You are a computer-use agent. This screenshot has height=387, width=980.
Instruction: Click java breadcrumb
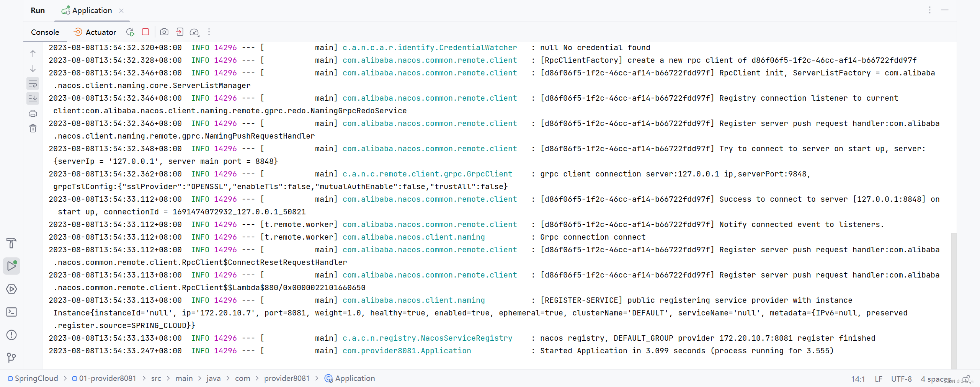213,378
